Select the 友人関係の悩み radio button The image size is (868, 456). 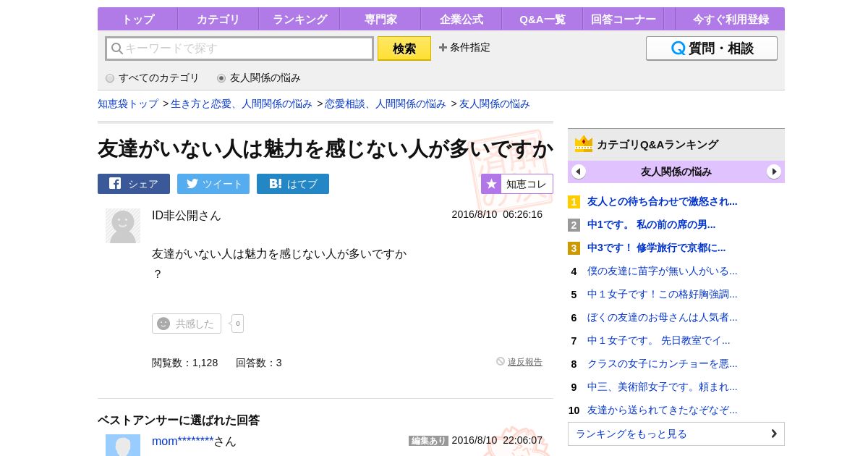pyautogui.click(x=221, y=78)
